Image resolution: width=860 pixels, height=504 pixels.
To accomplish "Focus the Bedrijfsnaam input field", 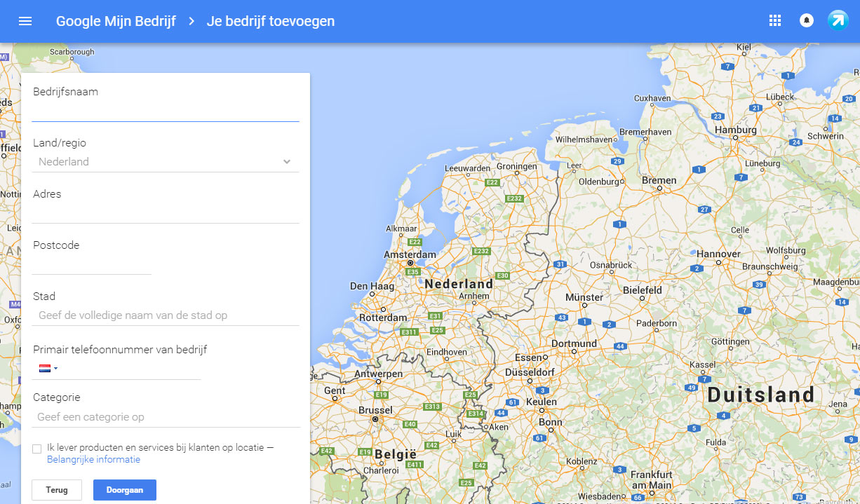I will [166, 111].
